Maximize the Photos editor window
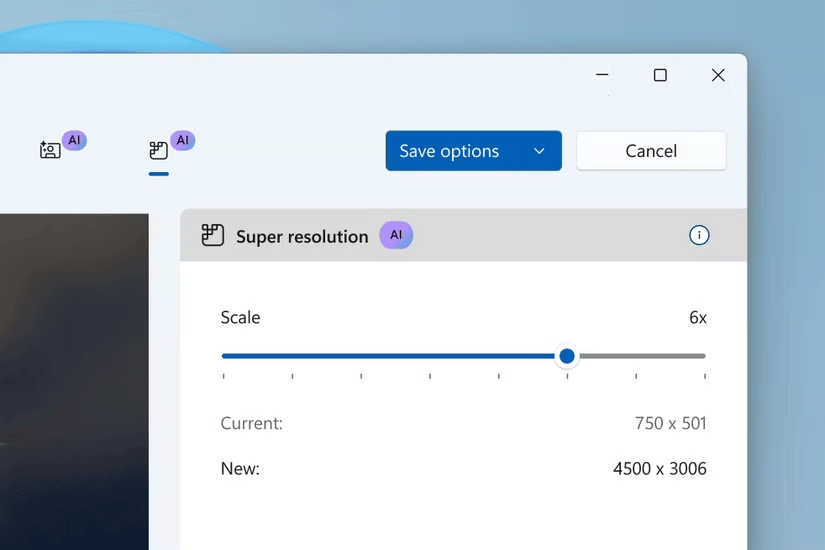Viewport: 825px width, 550px height. point(660,75)
